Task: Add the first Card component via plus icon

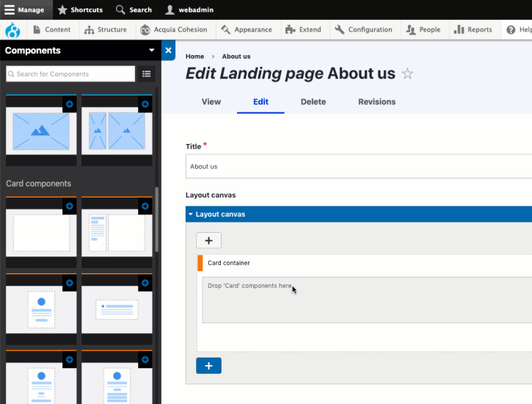Action: point(70,206)
